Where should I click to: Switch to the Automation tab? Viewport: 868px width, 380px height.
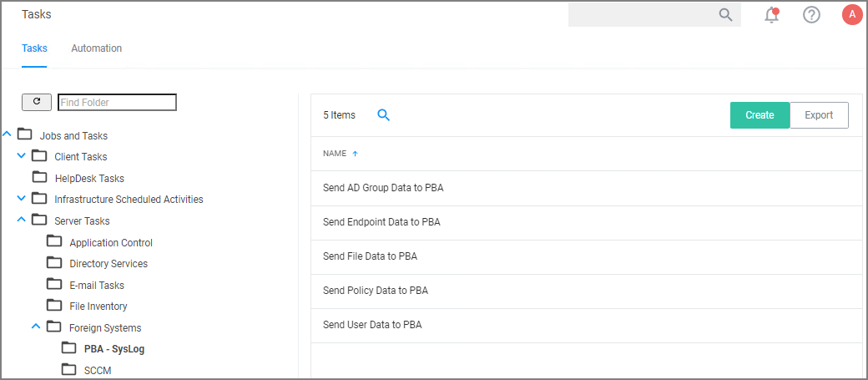coord(97,48)
